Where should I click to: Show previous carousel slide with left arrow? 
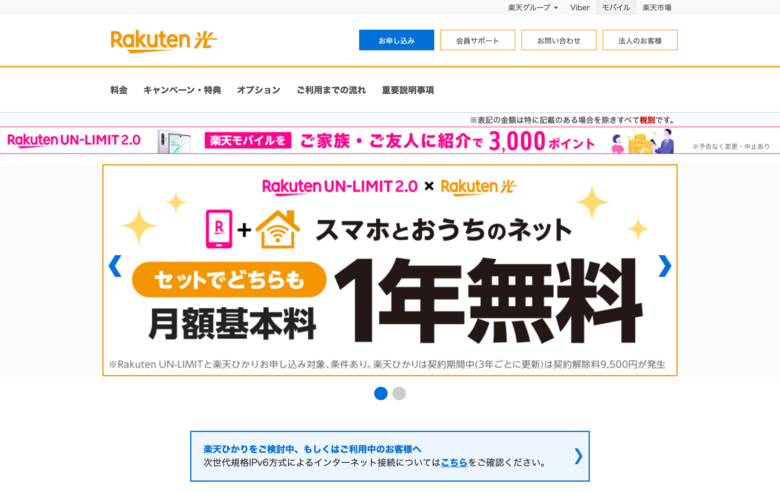click(115, 266)
